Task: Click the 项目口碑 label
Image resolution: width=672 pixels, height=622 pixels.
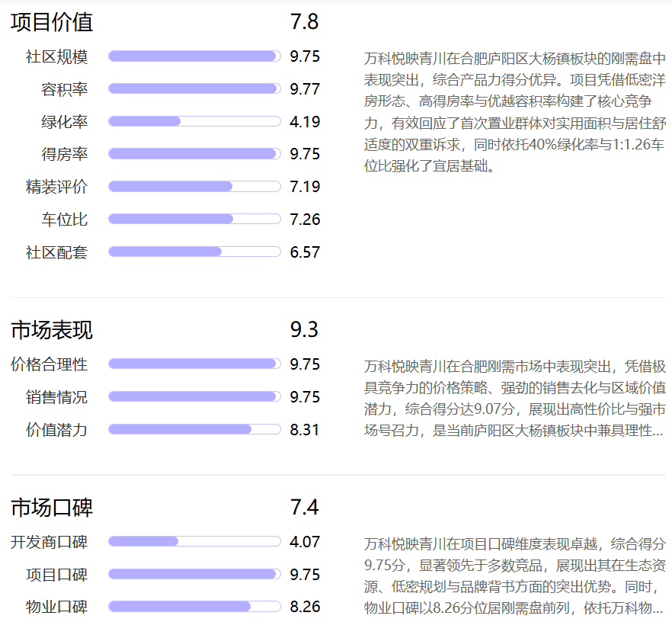Action: [56, 575]
